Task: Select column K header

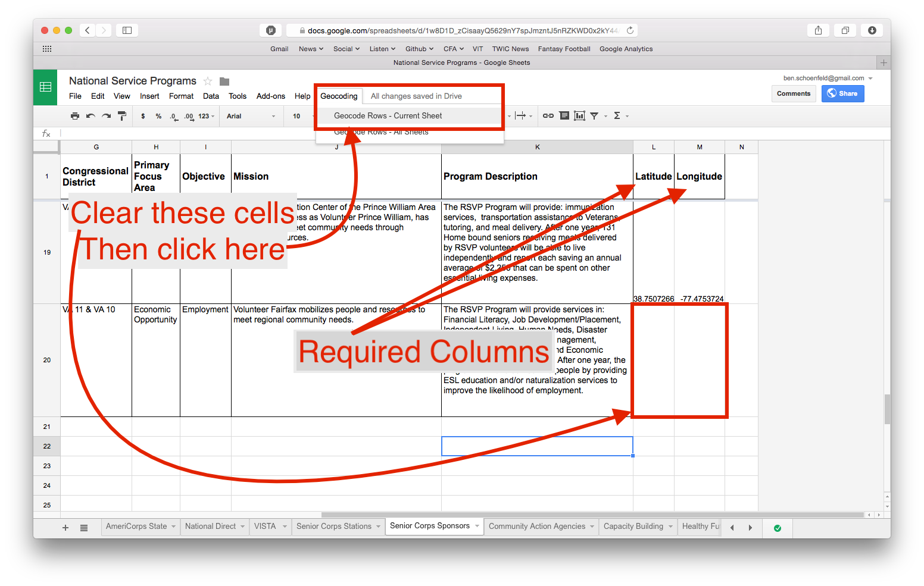Action: [x=537, y=147]
